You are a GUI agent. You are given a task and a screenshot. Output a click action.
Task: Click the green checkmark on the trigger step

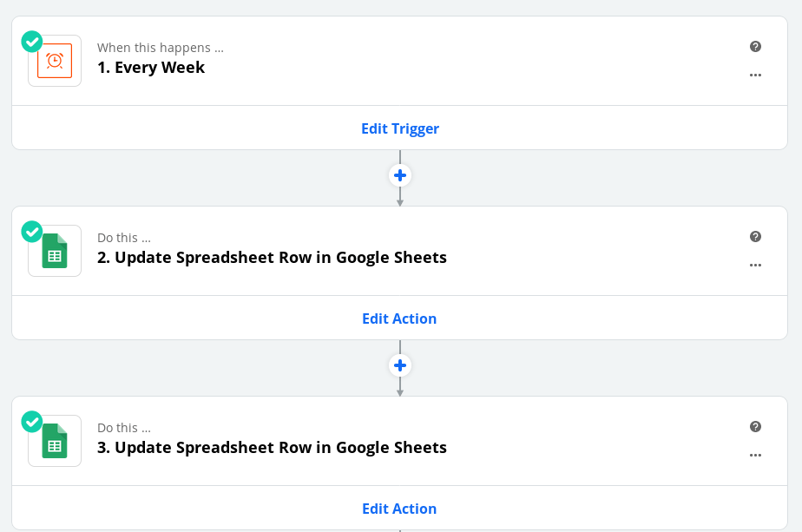[31, 41]
